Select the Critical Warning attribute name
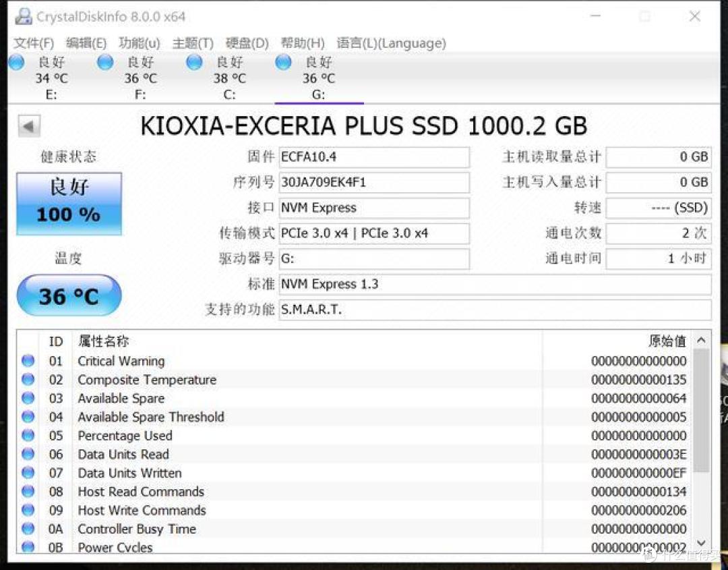This screenshot has height=570, width=728. click(x=121, y=361)
